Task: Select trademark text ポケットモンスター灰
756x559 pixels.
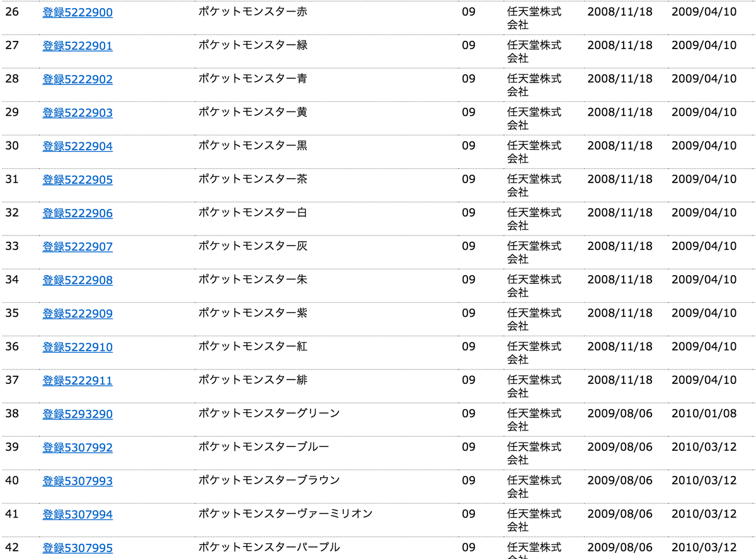Action: 253,246
